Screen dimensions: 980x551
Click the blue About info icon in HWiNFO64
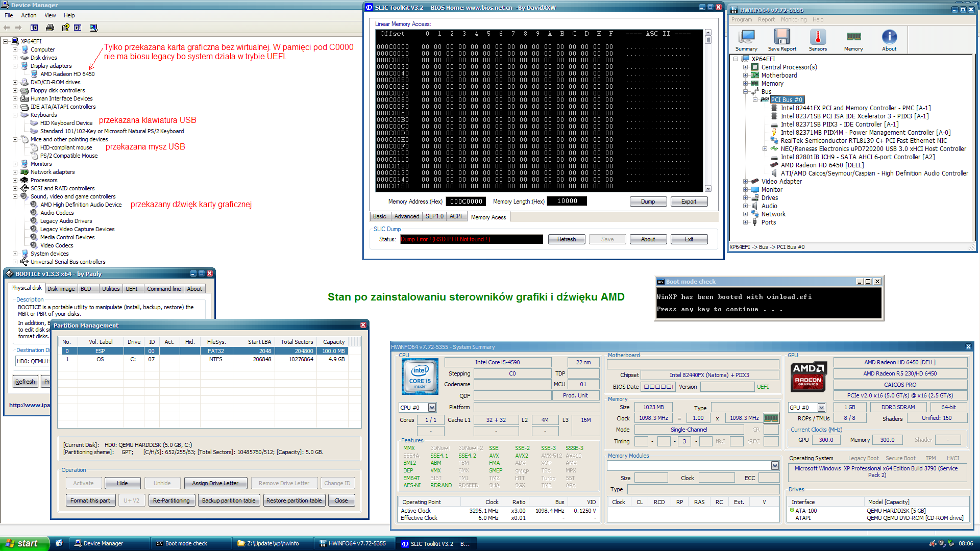pos(889,37)
